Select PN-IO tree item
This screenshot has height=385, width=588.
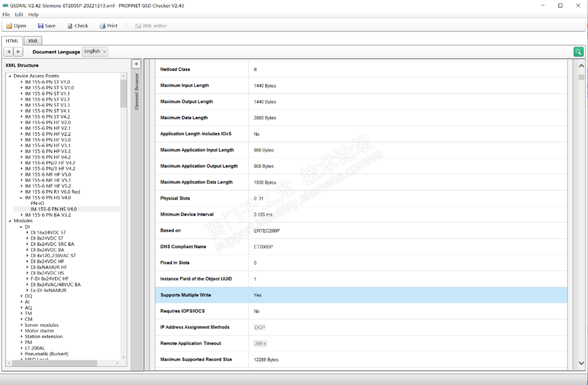tap(37, 204)
